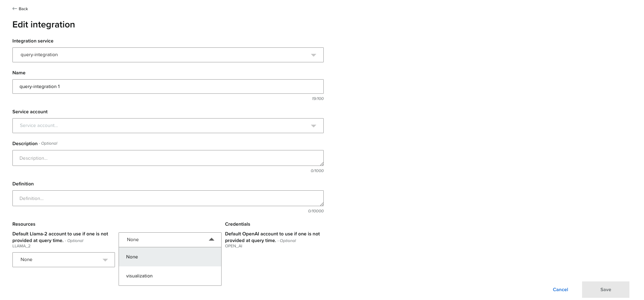Viewport: 644px width, 300px height.
Task: Click the Definition text area resize handle
Action: tap(322, 204)
